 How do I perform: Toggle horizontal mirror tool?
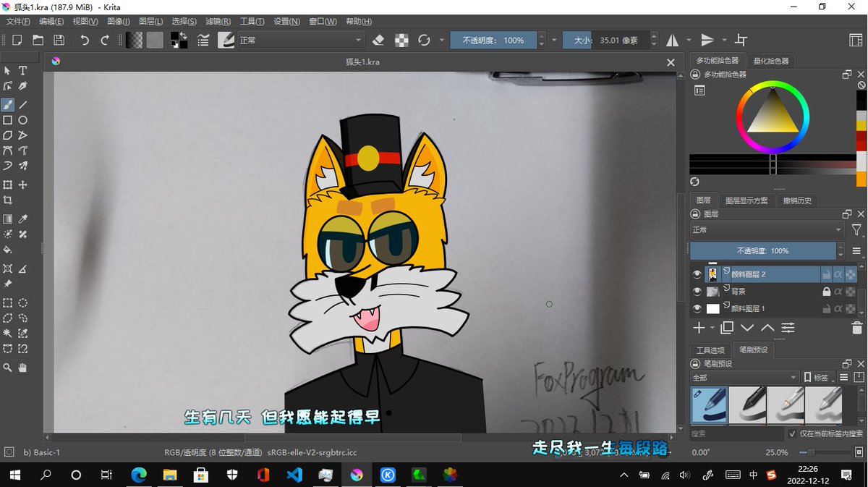pyautogui.click(x=672, y=41)
